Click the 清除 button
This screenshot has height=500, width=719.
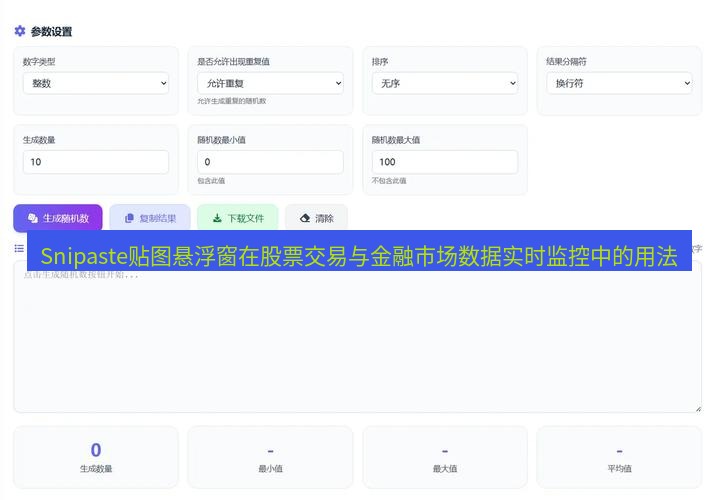316,218
